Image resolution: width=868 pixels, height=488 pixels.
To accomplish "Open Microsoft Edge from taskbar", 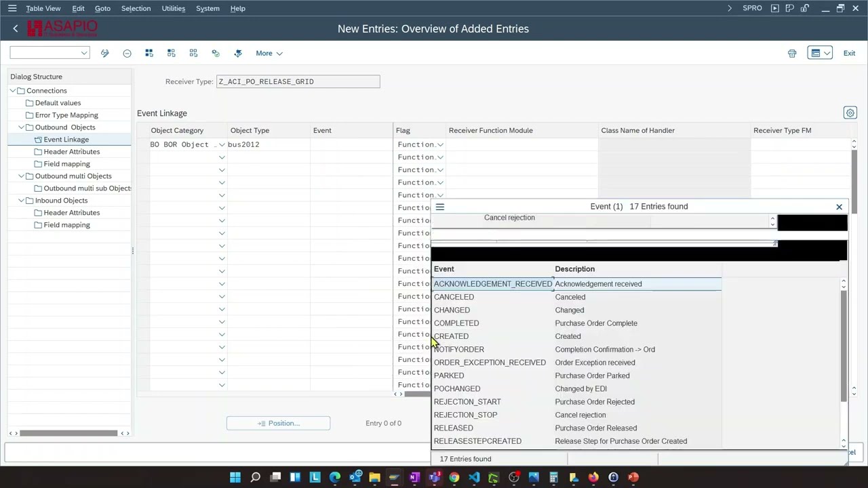I will (335, 477).
